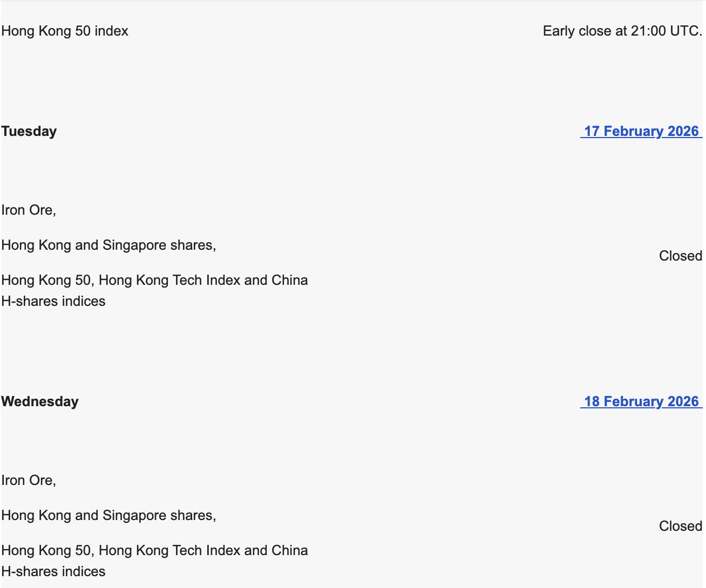Viewport: 706px width, 588px height.
Task: Select 'Iron Ore,' under Tuesday
Action: pyautogui.click(x=29, y=210)
